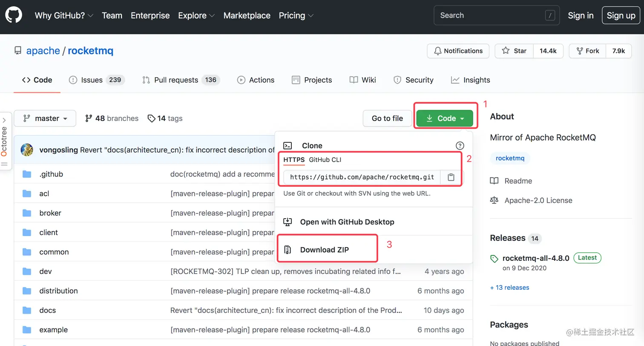Image resolution: width=644 pixels, height=346 pixels.
Task: Open the GitHub homepage logo
Action: (14, 15)
